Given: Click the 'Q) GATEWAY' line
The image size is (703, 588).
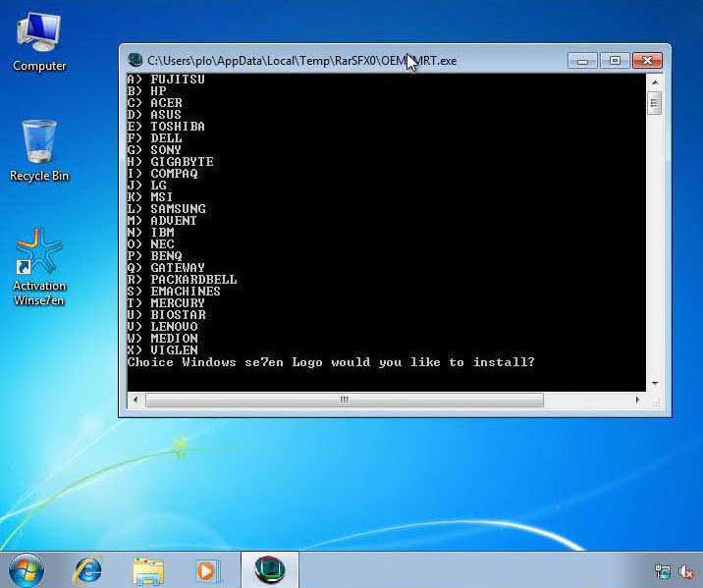Looking at the screenshot, I should (166, 268).
